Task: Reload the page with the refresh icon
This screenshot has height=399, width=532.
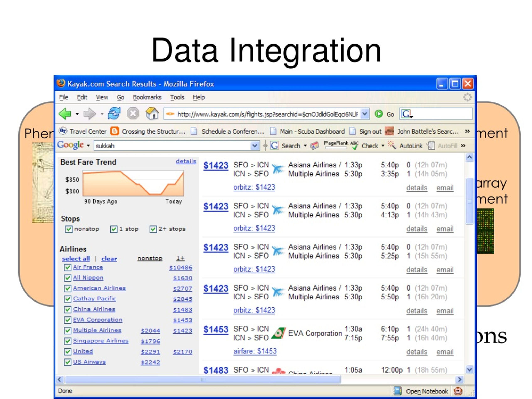Action: pyautogui.click(x=114, y=113)
